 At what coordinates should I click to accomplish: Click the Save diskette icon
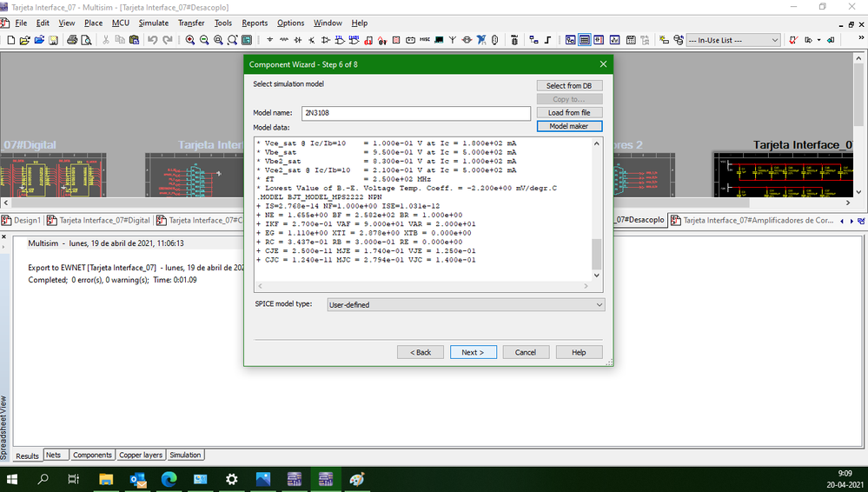pos(53,40)
